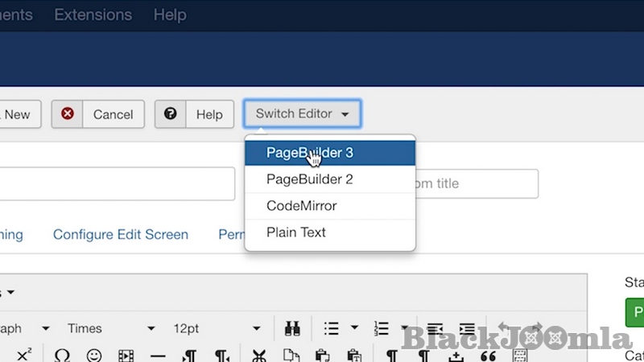Open the Switch Editor dropdown
Image resolution: width=644 pixels, height=362 pixels.
tap(302, 114)
